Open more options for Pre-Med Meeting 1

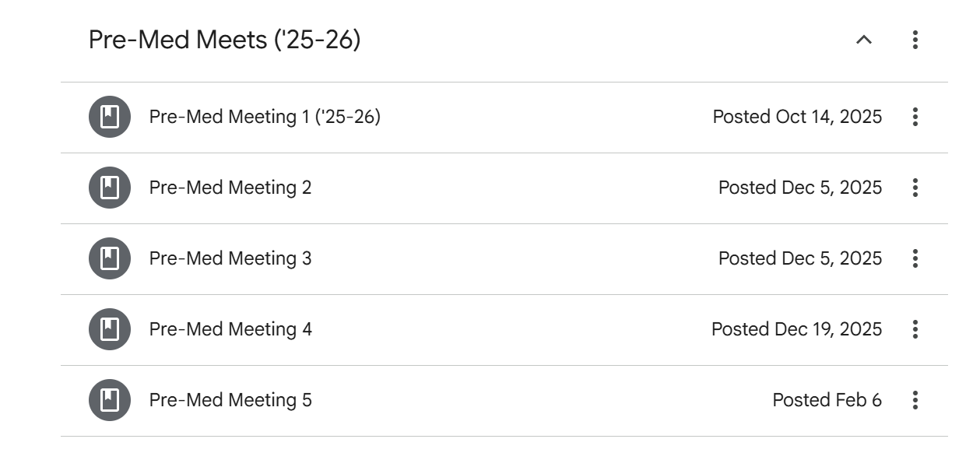(915, 118)
